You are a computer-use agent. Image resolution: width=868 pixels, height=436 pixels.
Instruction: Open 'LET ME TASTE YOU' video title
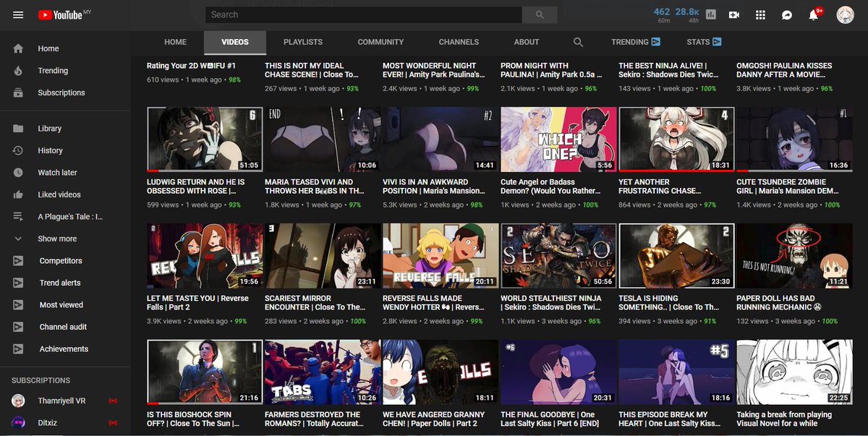[197, 303]
